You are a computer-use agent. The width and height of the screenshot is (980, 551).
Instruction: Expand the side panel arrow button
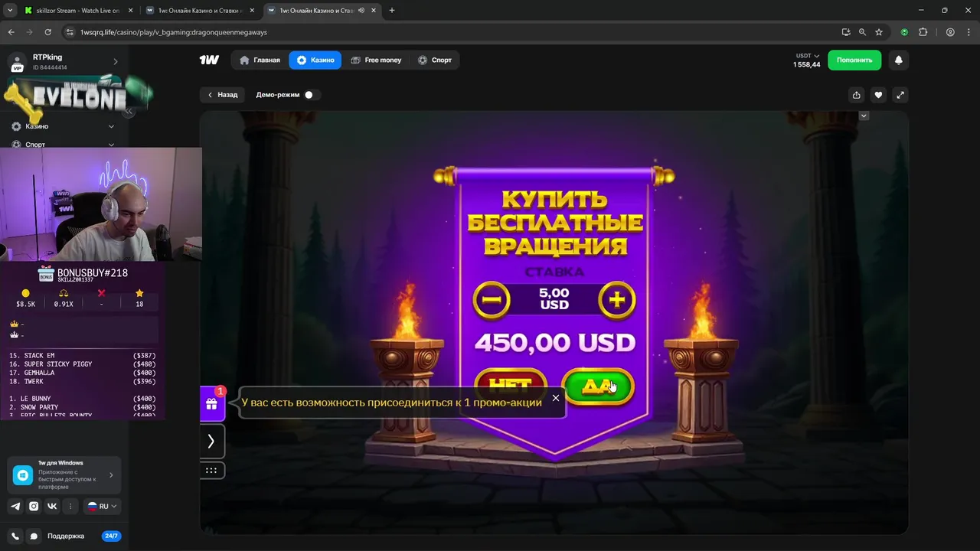tap(211, 442)
